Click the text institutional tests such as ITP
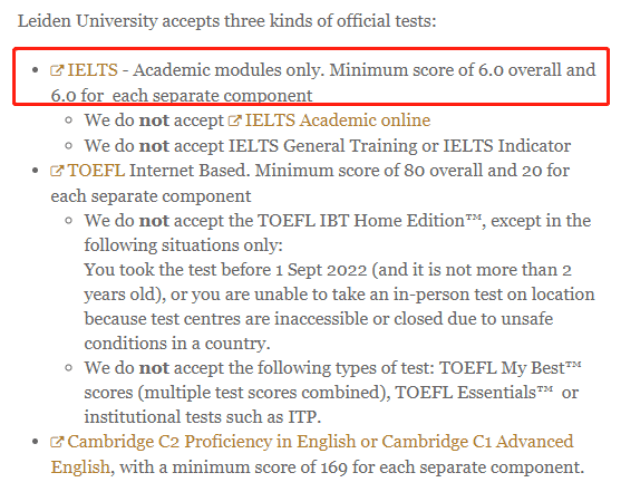Viewport: 622px width, 492px height. click(x=202, y=417)
